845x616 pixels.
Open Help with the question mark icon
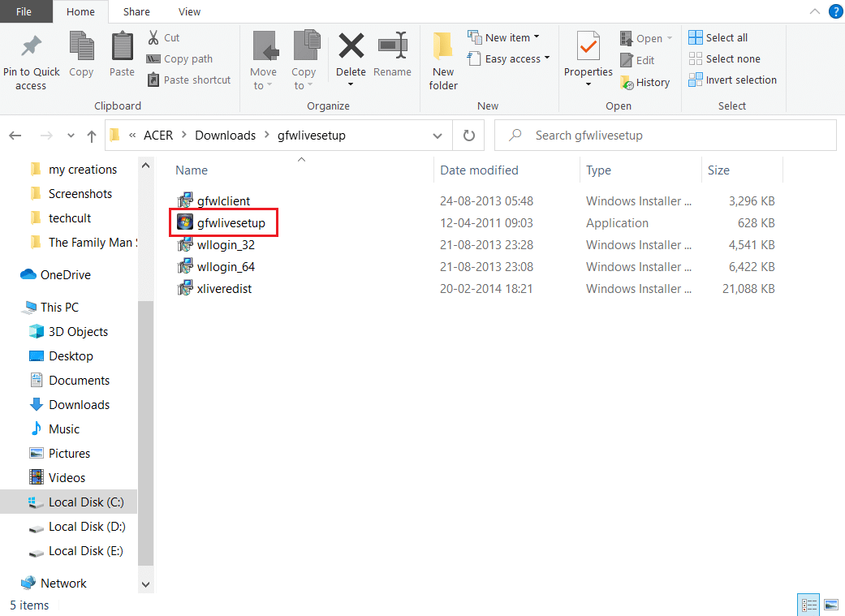pos(835,11)
